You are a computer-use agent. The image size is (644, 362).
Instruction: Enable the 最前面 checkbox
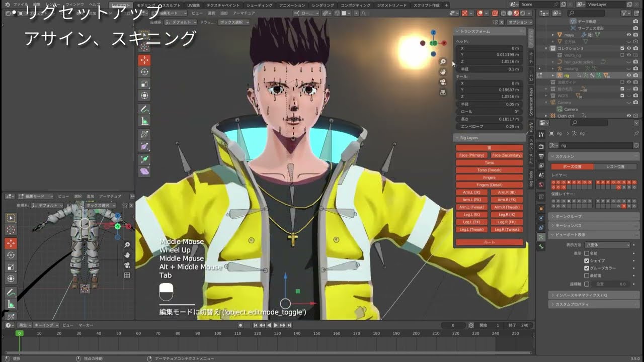point(587,276)
